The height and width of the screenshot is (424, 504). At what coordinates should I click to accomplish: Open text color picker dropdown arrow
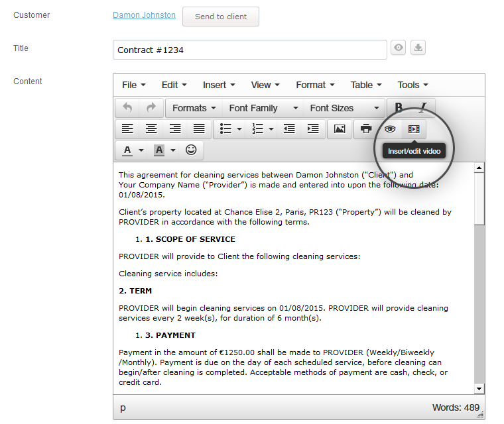click(x=141, y=150)
